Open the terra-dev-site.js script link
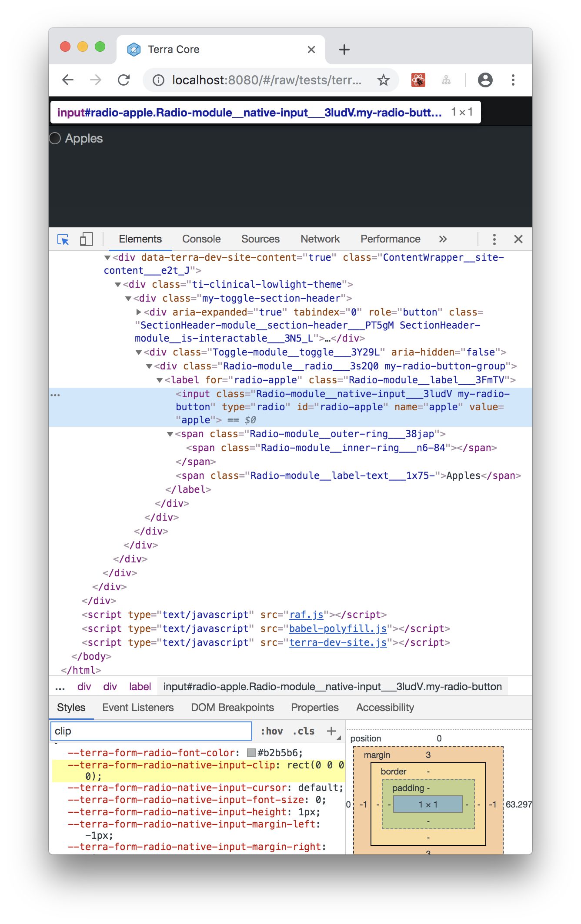 338,643
